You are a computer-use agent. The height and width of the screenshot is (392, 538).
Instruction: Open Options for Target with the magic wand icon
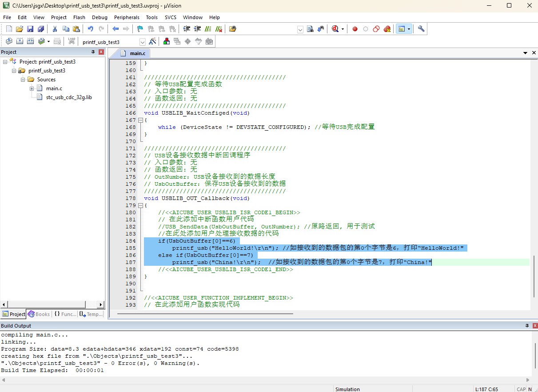click(x=152, y=41)
